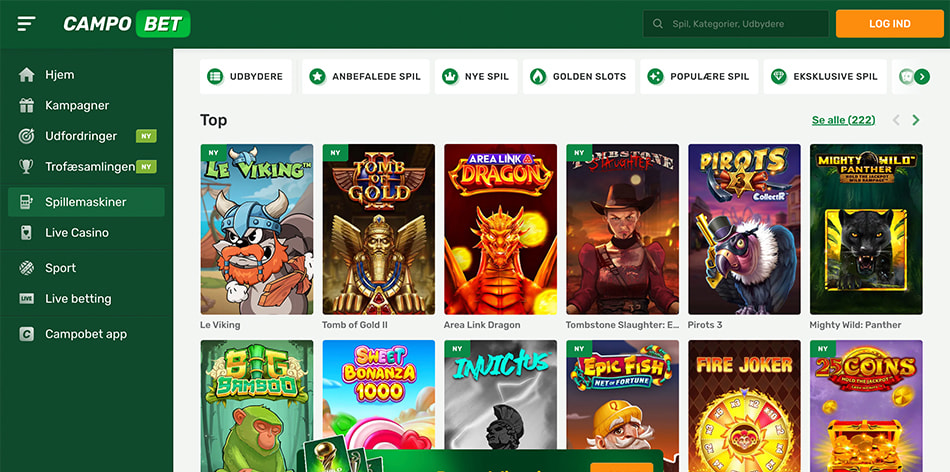The image size is (950, 472).
Task: Open Spillemaskiner in the sidebar
Action: tap(85, 202)
